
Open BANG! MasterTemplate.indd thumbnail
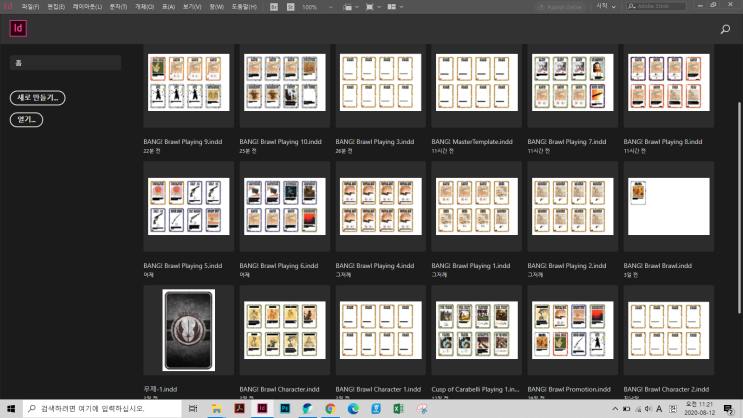point(477,82)
